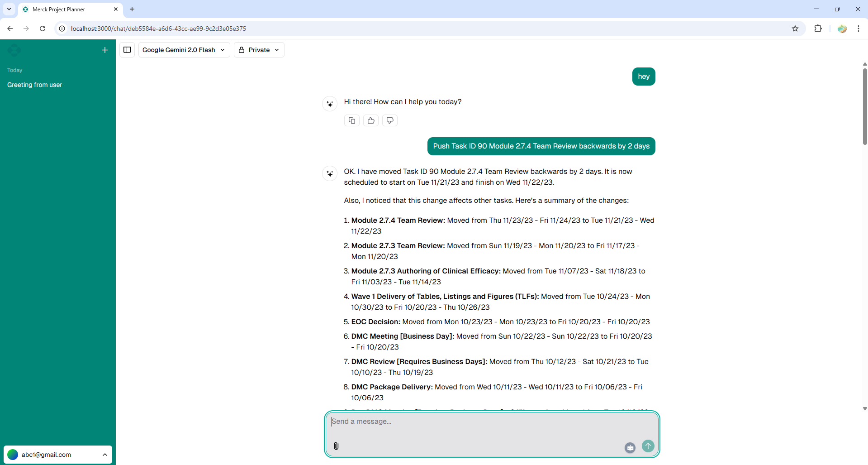Open a new browser tab

pyautogui.click(x=132, y=9)
